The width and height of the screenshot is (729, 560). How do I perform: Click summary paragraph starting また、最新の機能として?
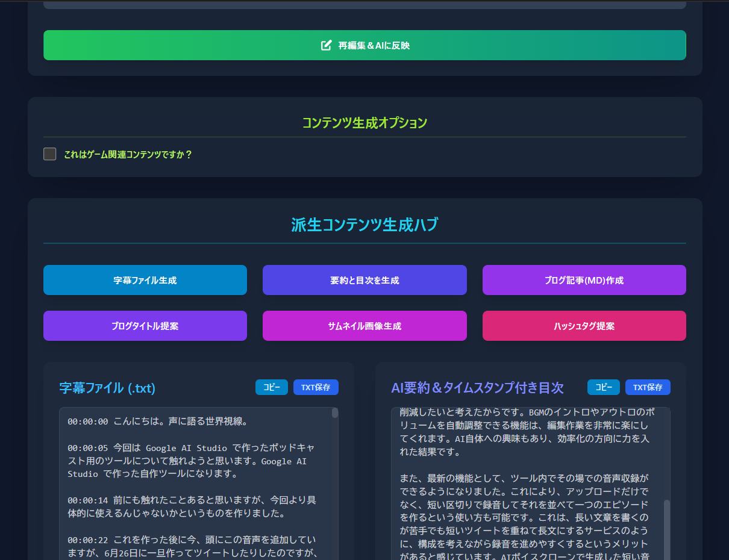click(x=525, y=517)
